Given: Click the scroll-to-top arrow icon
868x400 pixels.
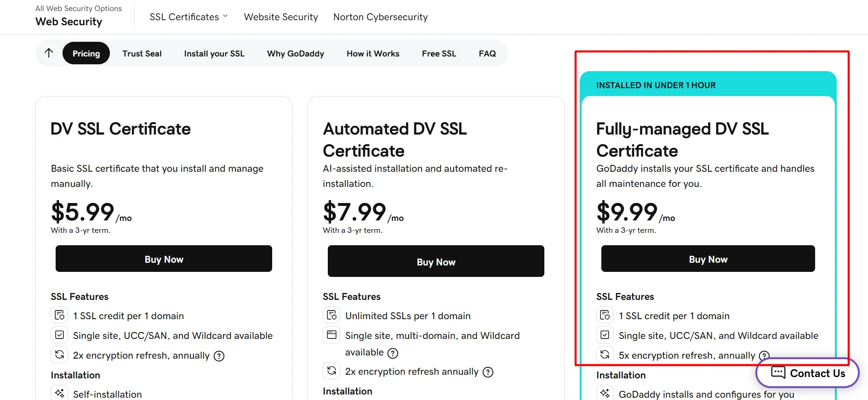Looking at the screenshot, I should [49, 53].
